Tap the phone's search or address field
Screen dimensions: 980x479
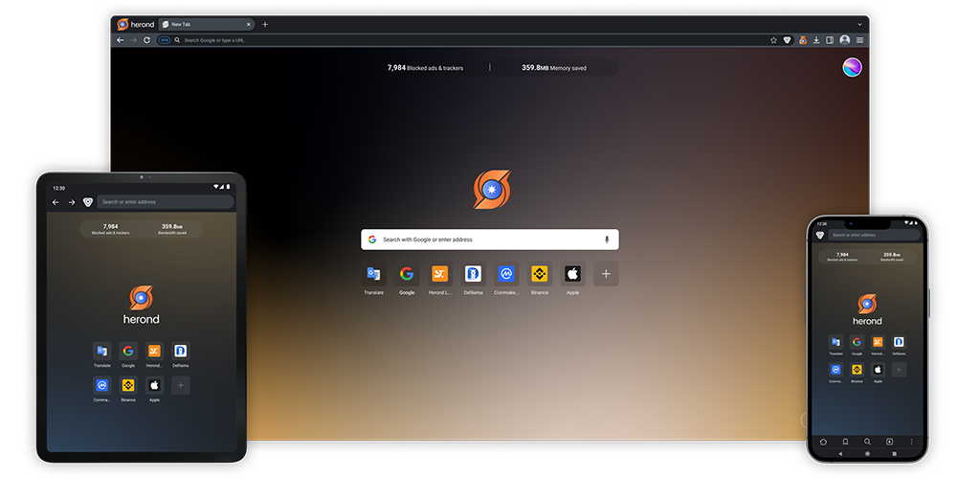coord(875,235)
